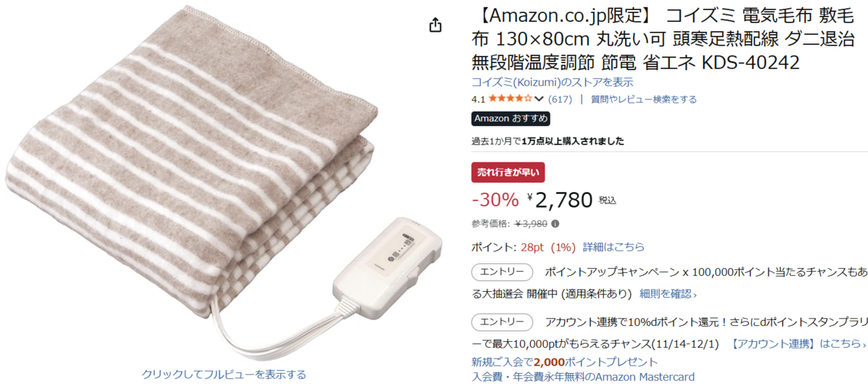
Task: Expand 細則を確認 terms link
Action: (668, 294)
